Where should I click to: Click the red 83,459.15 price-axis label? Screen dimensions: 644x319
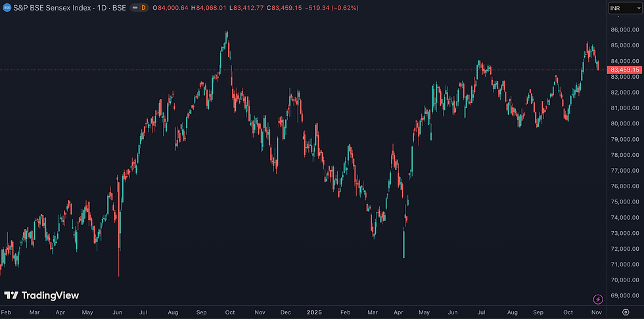point(625,70)
